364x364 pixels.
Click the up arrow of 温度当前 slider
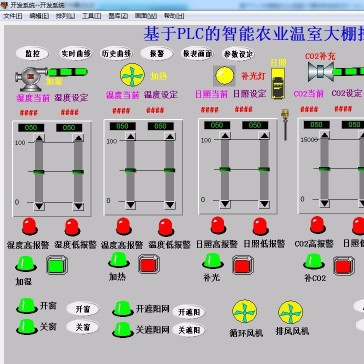pos(131,137)
